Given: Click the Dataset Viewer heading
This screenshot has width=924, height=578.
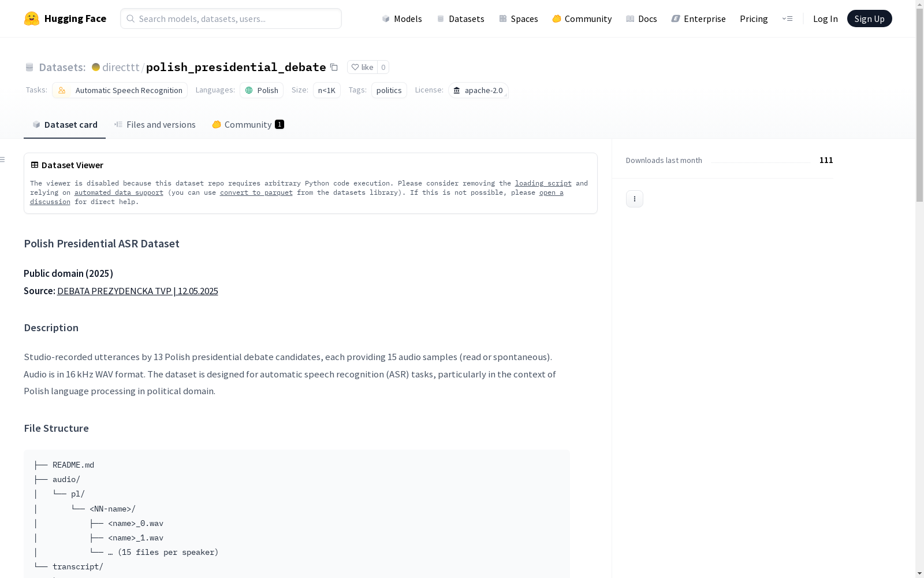Looking at the screenshot, I should coord(72,165).
